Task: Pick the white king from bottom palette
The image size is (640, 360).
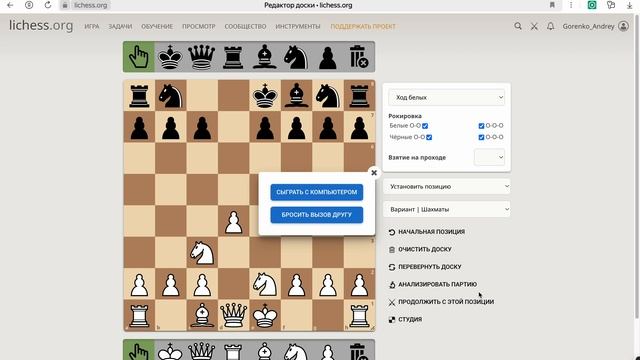Action: tap(170, 351)
